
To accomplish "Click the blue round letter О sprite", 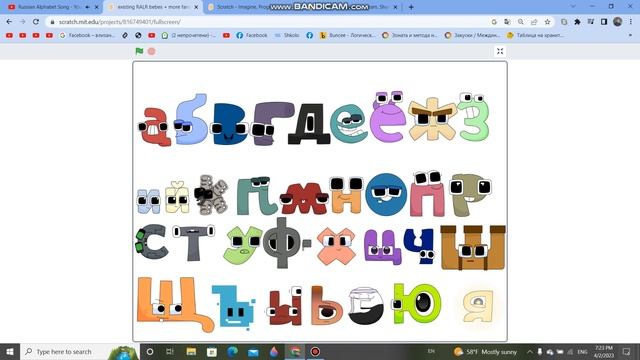I will pyautogui.click(x=386, y=194).
